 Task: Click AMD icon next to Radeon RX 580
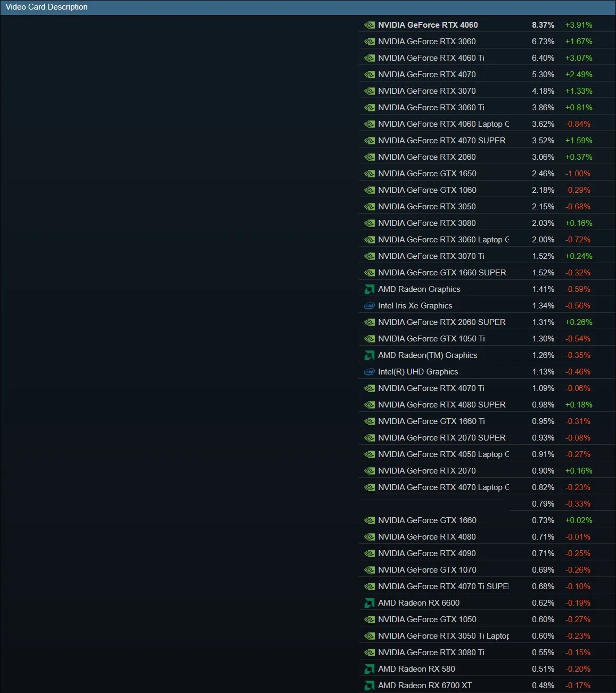369,669
